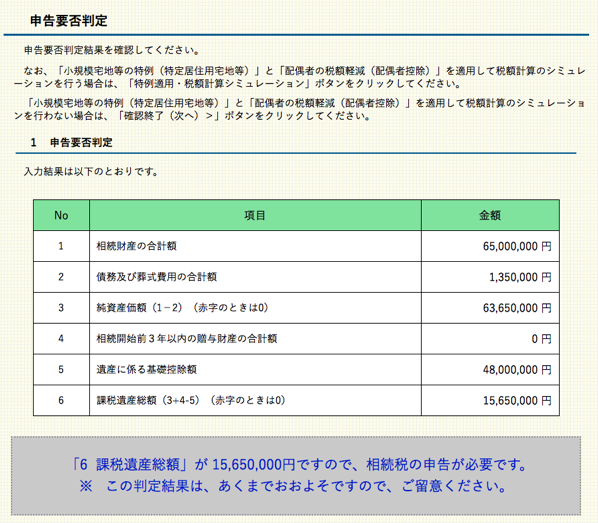The width and height of the screenshot is (598, 523).
Task: Click row number 6 in the No column
Action: (61, 401)
